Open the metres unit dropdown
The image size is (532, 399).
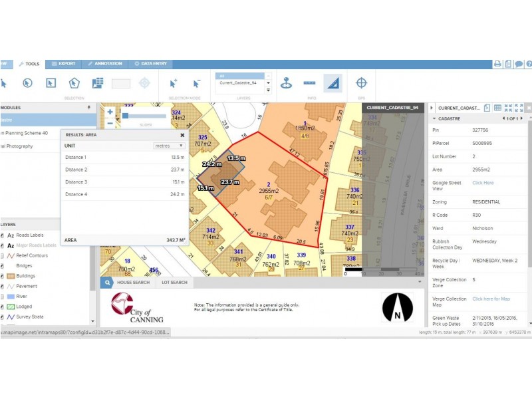coord(169,146)
